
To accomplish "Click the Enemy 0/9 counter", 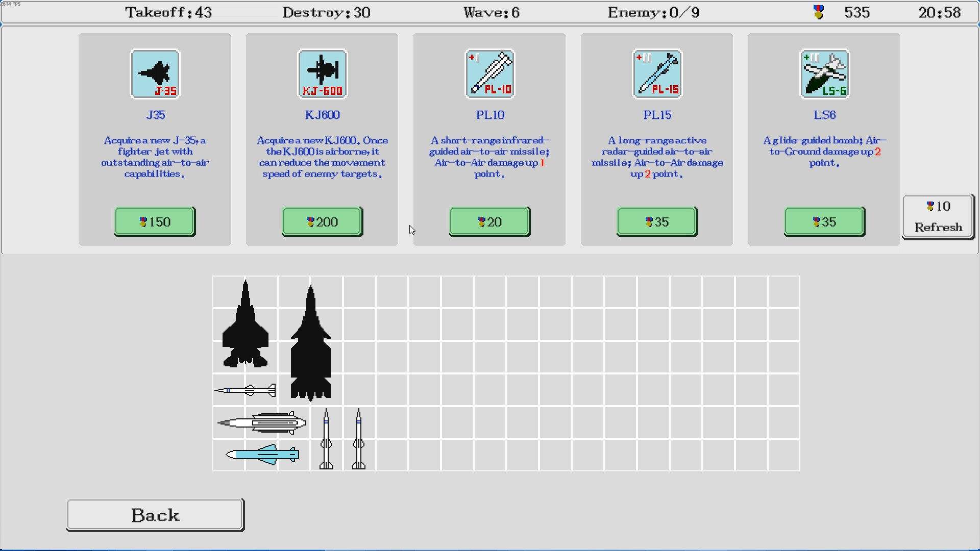I will pos(653,12).
